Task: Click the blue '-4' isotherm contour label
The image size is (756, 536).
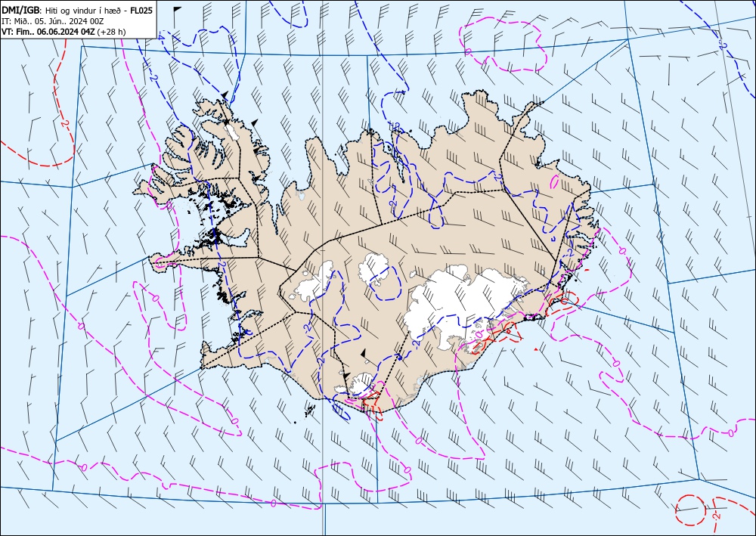Action: pyautogui.click(x=160, y=38)
